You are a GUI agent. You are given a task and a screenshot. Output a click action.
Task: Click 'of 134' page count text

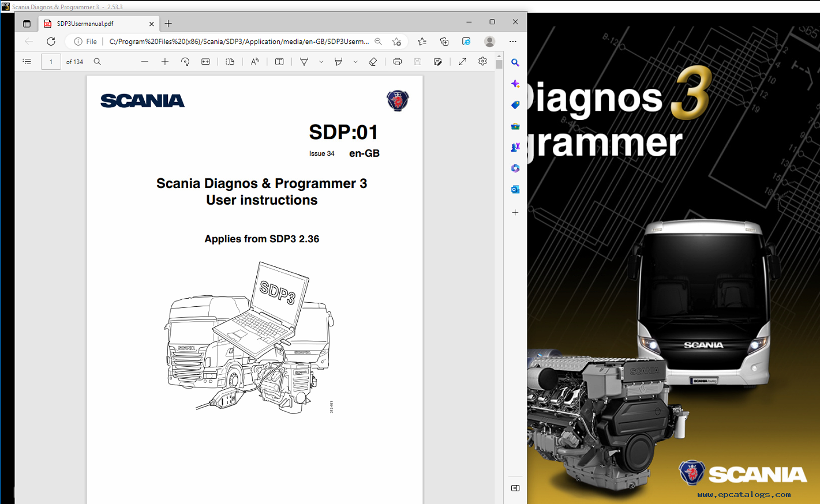click(74, 62)
